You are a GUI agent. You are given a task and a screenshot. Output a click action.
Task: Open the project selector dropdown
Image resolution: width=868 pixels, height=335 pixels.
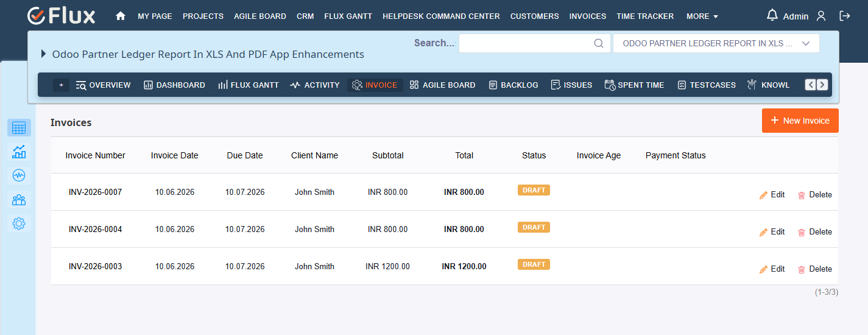(716, 43)
